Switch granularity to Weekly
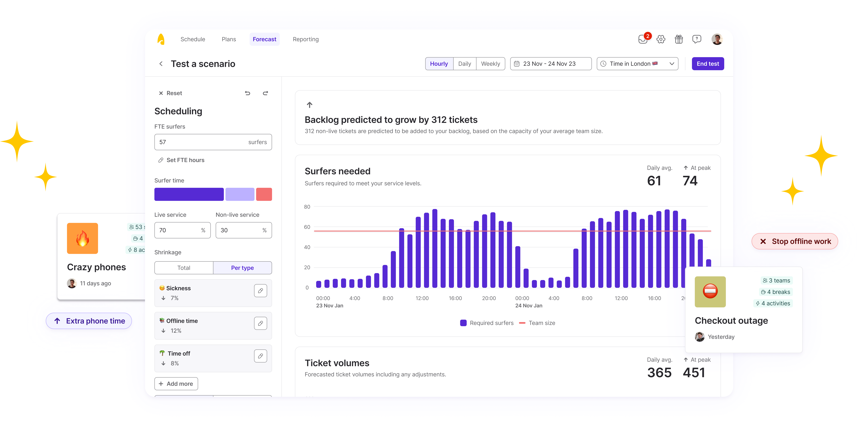This screenshot has height=427, width=868. point(490,64)
